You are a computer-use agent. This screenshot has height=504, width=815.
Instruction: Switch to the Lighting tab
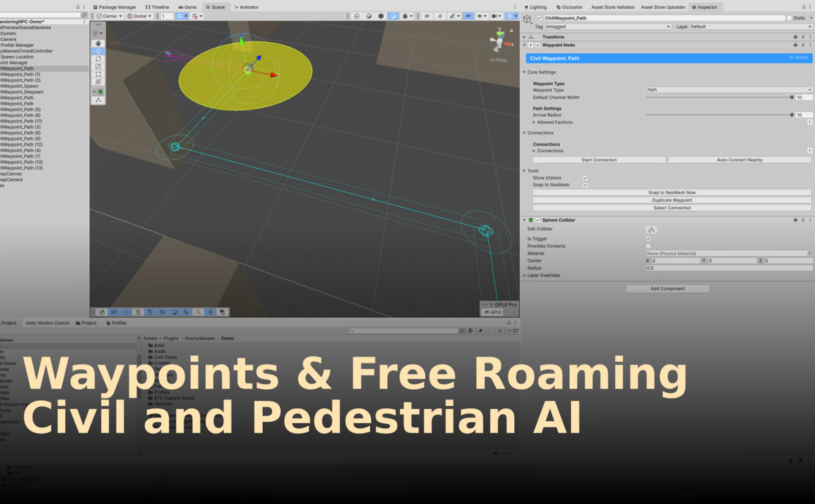tap(535, 7)
